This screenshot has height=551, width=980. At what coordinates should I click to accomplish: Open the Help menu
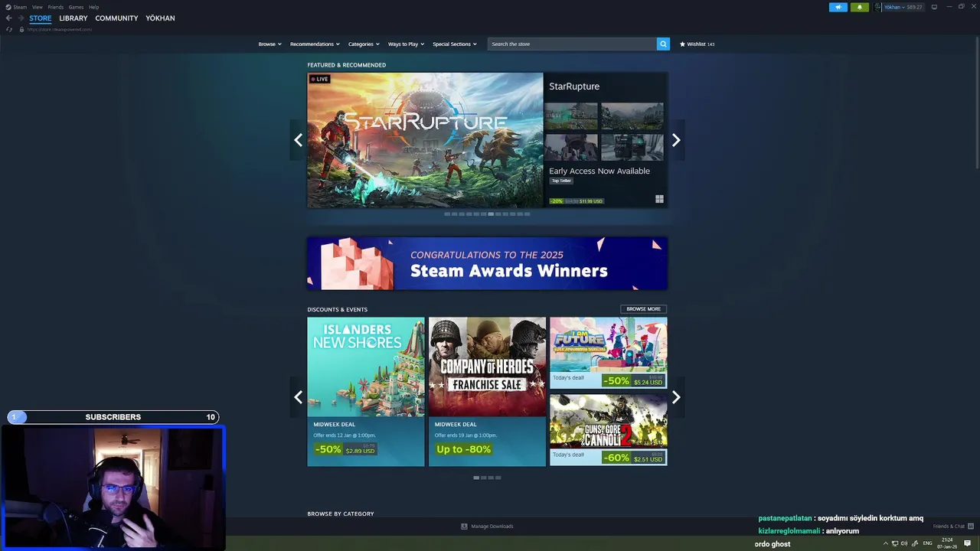tap(93, 7)
